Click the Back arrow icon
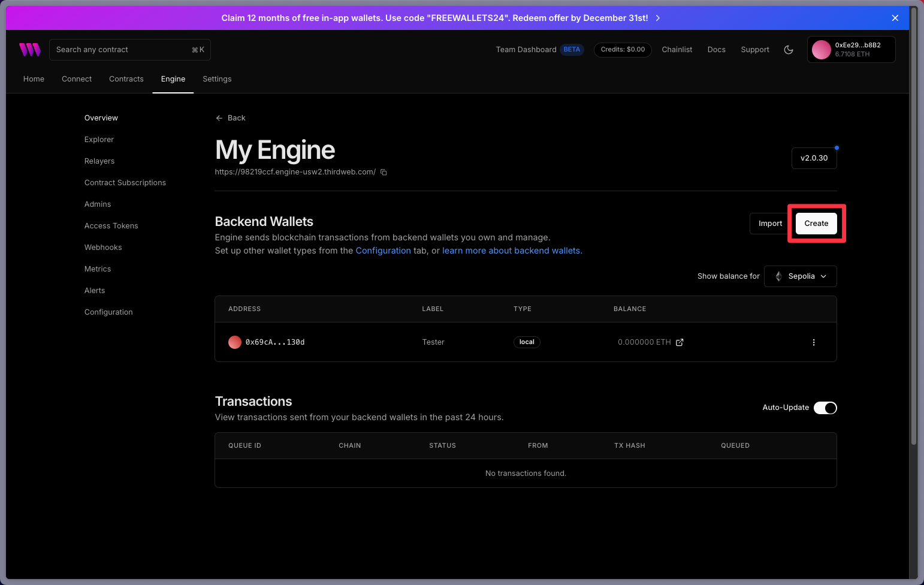 coord(219,118)
